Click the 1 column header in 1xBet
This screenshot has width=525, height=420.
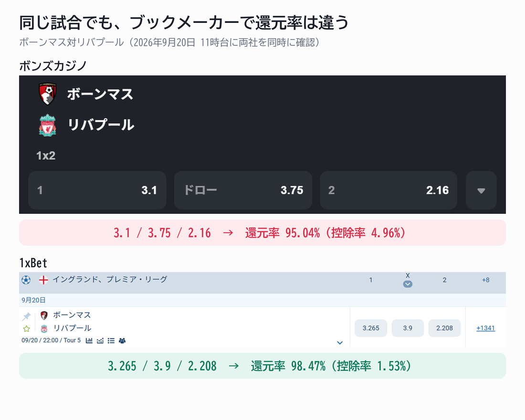[x=371, y=280]
